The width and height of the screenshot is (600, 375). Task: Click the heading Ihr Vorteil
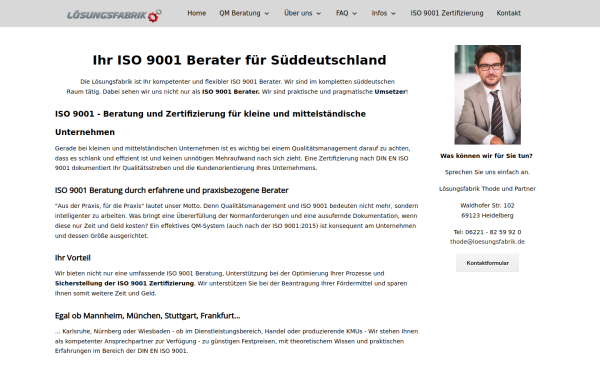click(x=73, y=258)
